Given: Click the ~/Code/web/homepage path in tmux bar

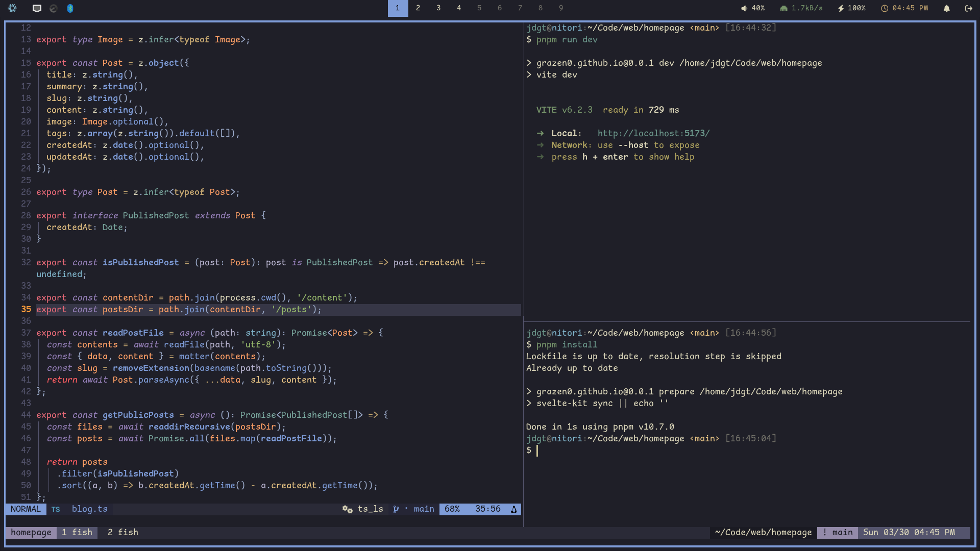Looking at the screenshot, I should pyautogui.click(x=764, y=532).
